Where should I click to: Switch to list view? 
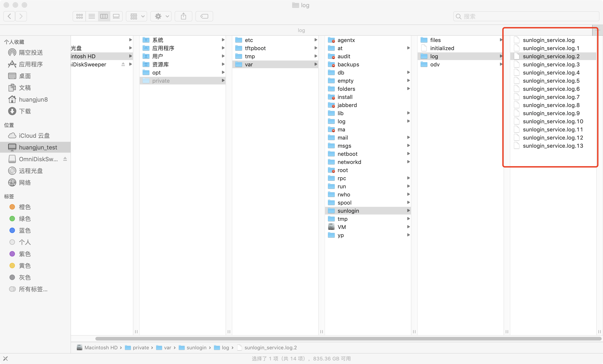[92, 16]
